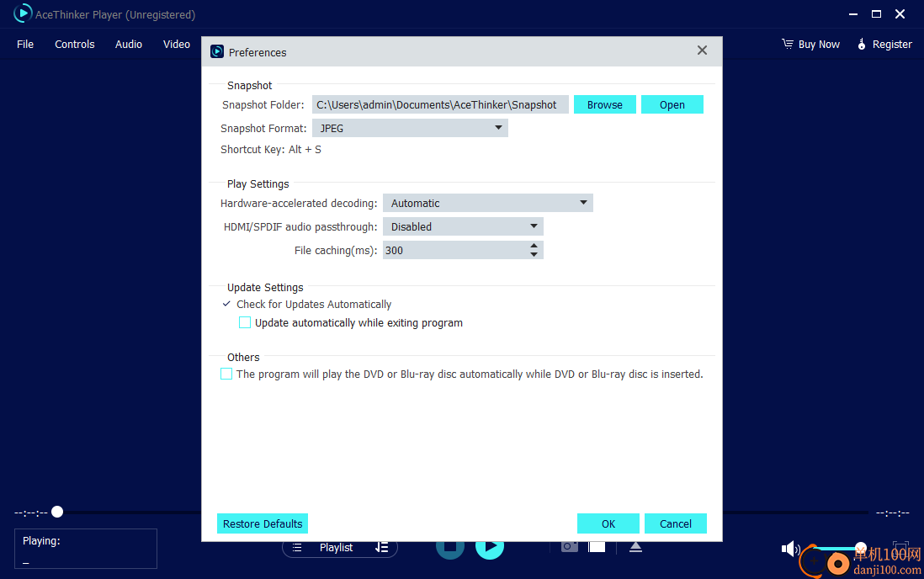Confirm preferences with the OK button
924x579 pixels.
[608, 523]
